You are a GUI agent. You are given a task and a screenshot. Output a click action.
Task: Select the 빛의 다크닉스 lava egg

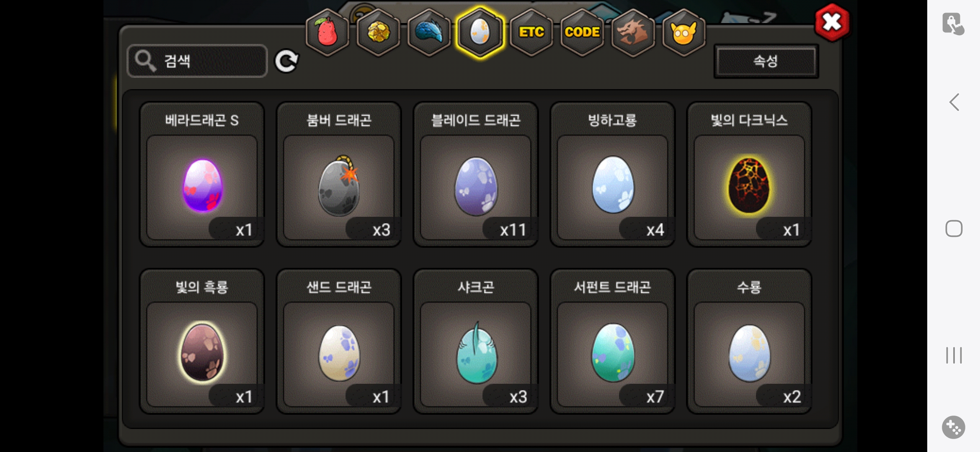749,175
